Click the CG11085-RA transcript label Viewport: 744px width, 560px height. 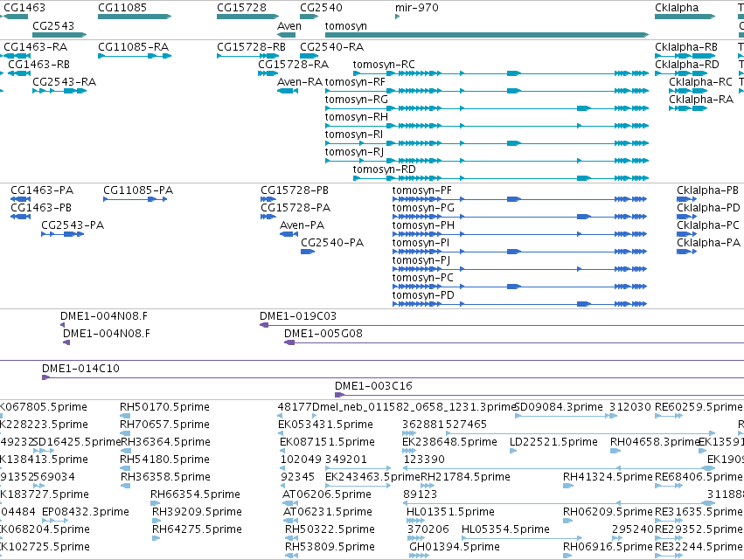coord(134,47)
